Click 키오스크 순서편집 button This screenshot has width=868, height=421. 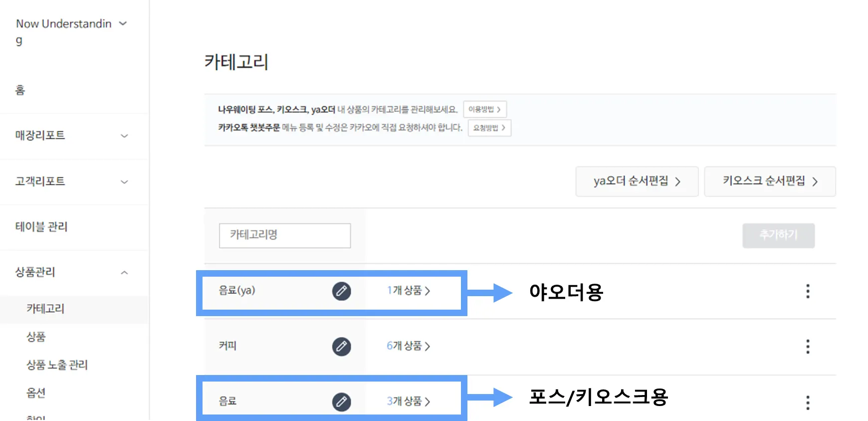[x=770, y=181]
